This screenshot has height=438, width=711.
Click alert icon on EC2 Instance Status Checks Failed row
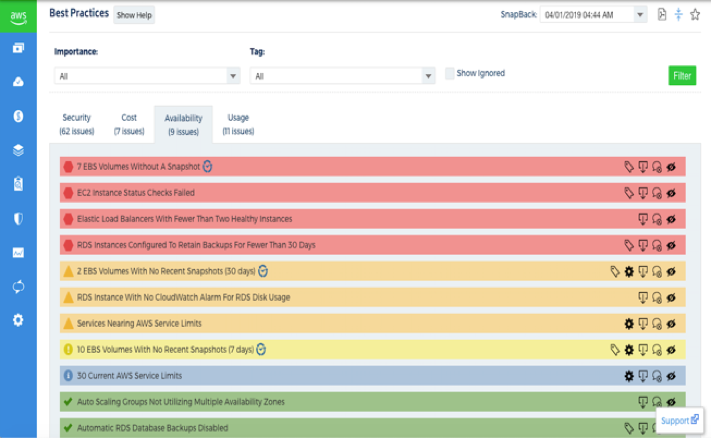643,193
